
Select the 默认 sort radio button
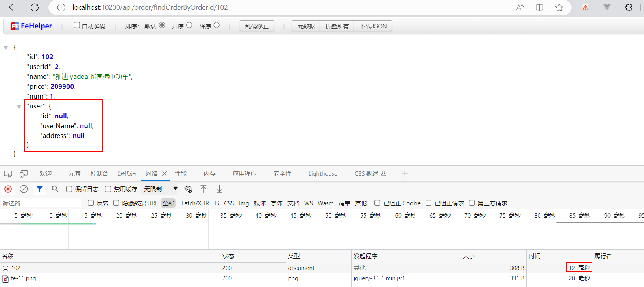click(162, 25)
